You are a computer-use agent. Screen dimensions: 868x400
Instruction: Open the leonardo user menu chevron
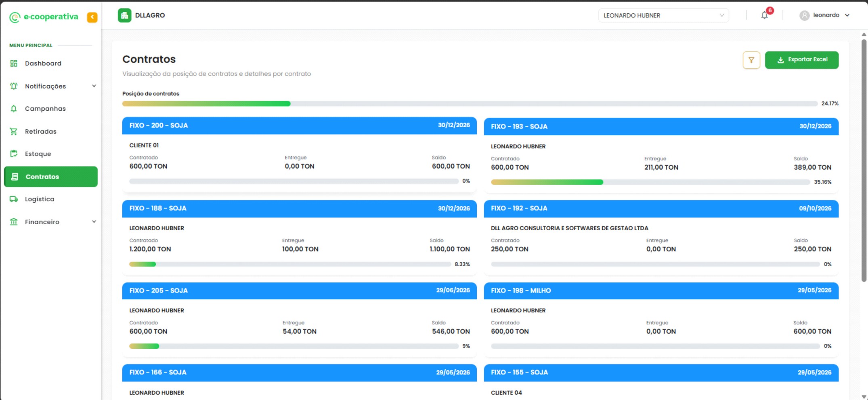pyautogui.click(x=847, y=15)
